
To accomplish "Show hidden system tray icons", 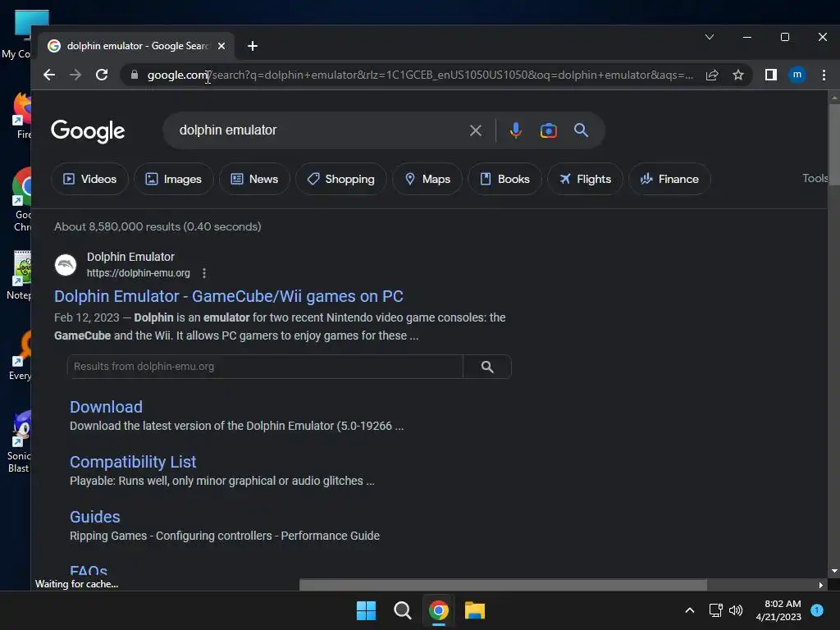I will click(x=690, y=610).
